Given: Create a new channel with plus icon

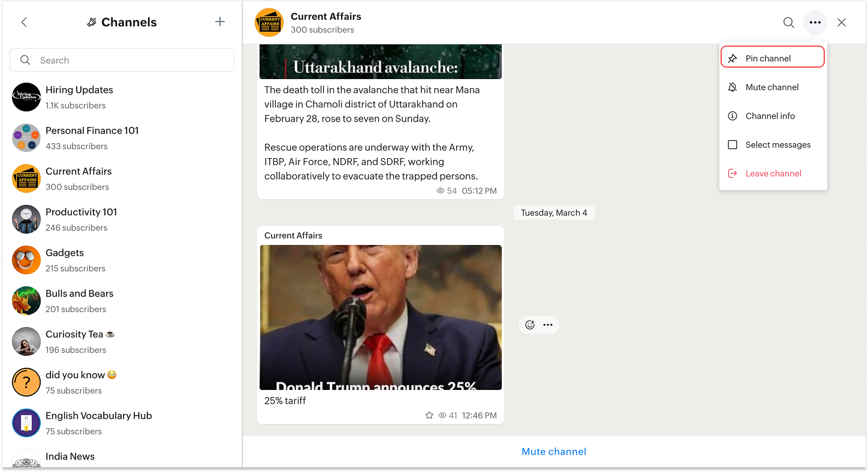Looking at the screenshot, I should click(x=220, y=22).
